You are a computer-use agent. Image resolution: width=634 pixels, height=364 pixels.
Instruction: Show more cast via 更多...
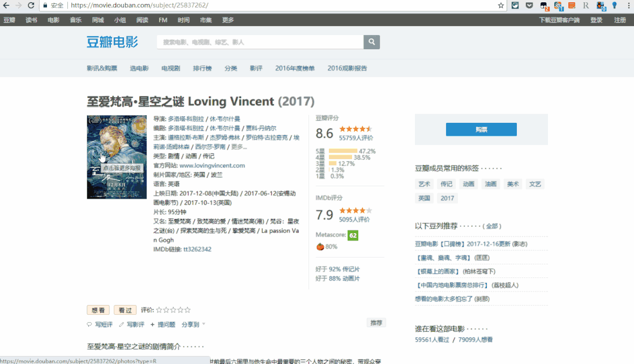click(238, 147)
